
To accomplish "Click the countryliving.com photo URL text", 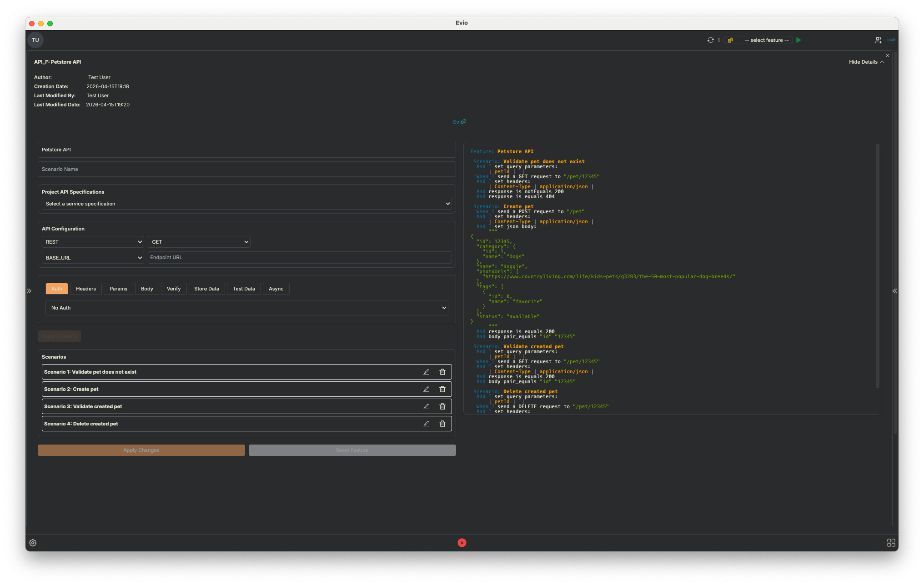I will (x=608, y=276).
